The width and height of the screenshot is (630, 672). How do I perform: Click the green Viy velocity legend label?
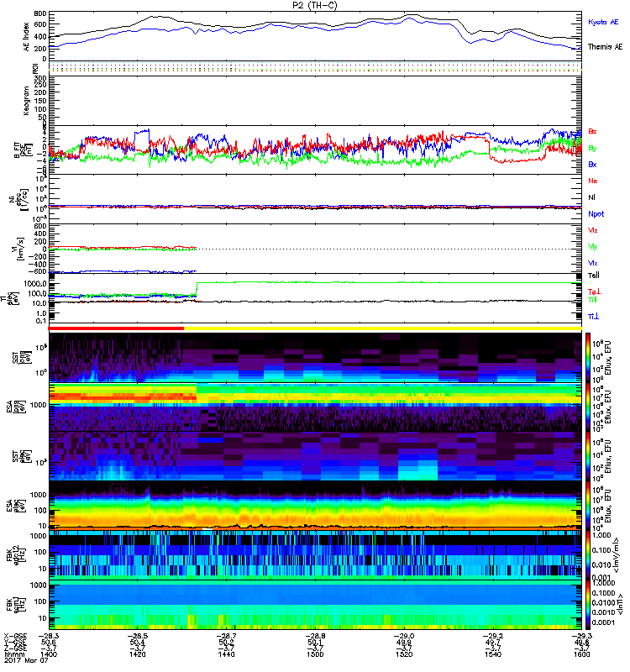(x=593, y=247)
